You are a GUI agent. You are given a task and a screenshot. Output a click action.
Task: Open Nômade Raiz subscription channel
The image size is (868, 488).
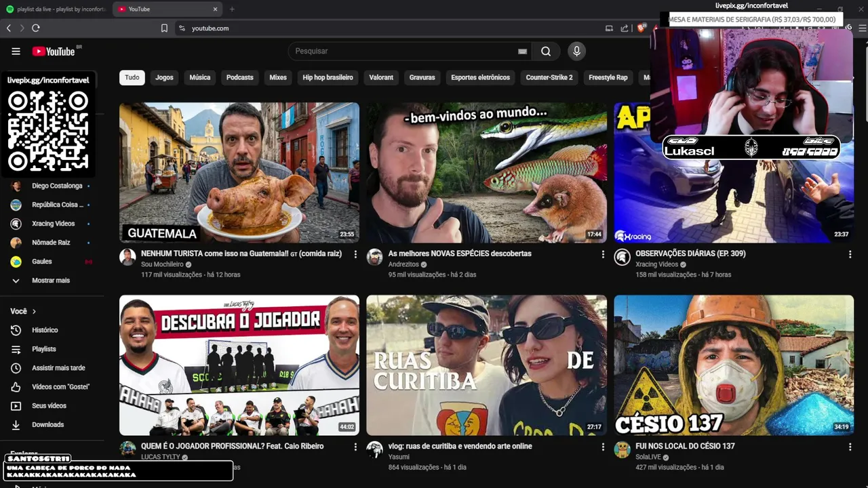[x=52, y=243]
